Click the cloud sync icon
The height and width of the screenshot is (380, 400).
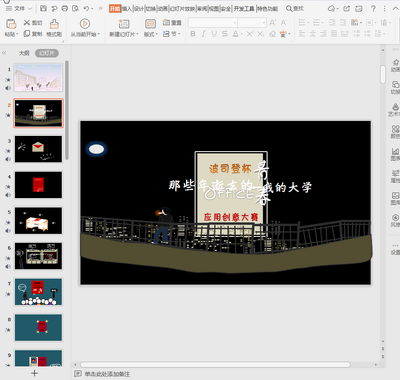coord(332,9)
